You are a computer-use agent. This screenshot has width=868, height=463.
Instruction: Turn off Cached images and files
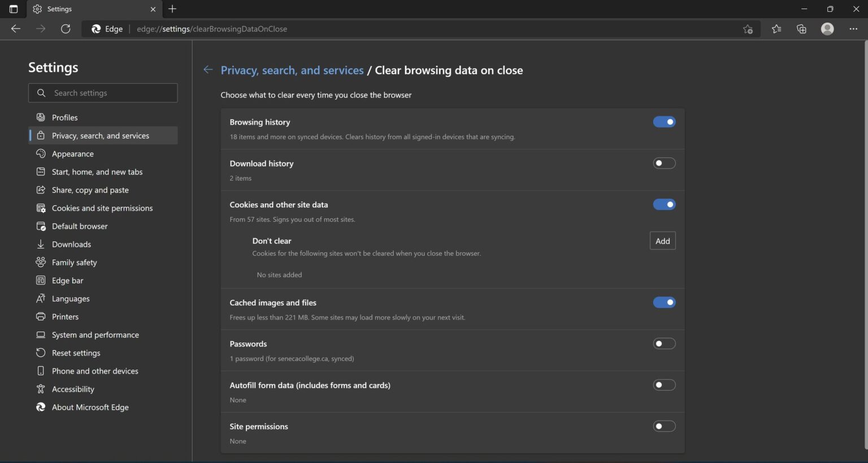[664, 302]
